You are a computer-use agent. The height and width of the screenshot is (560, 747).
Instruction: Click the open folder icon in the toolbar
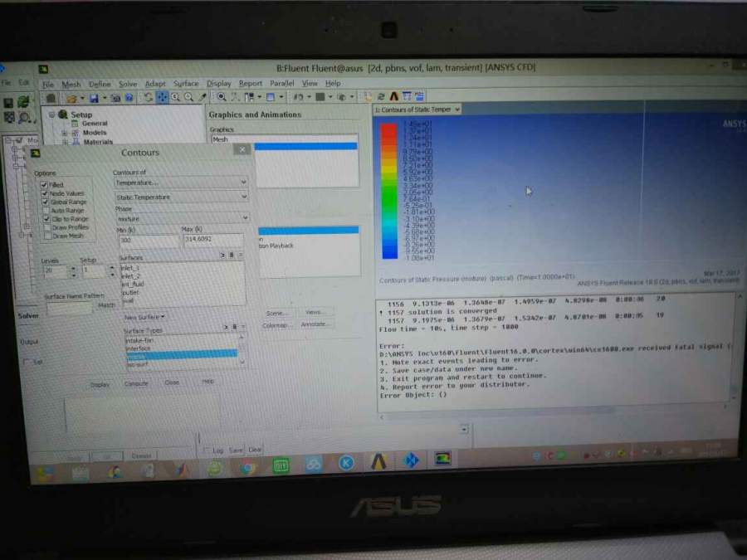(x=71, y=99)
